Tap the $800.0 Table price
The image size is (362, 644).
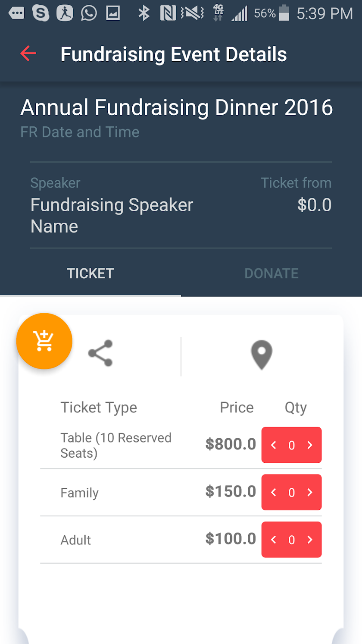tap(231, 444)
